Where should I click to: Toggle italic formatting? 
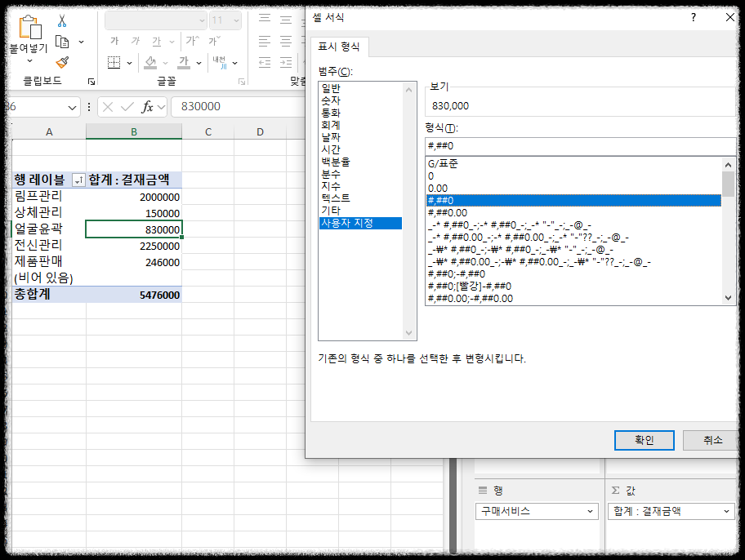click(x=136, y=40)
